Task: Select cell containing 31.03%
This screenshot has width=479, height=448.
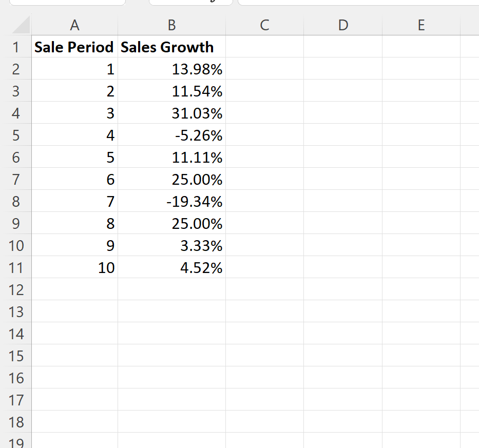Action: [171, 113]
